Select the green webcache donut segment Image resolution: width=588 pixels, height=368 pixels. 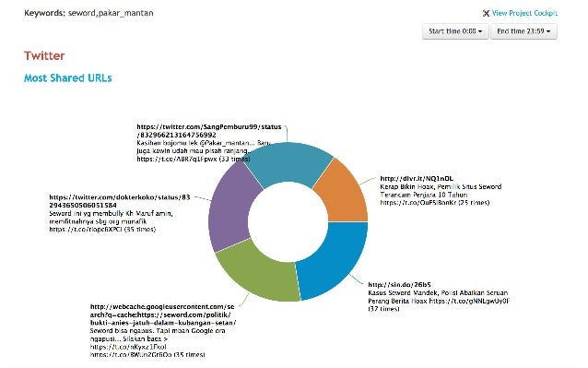[259, 272]
